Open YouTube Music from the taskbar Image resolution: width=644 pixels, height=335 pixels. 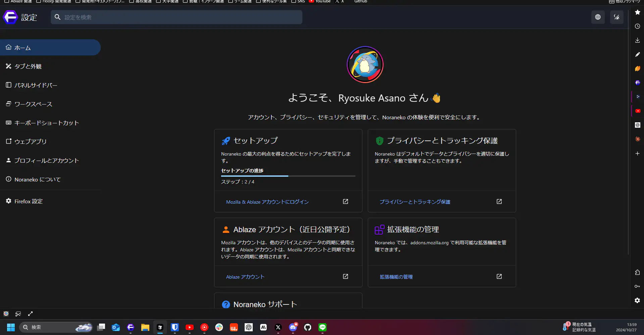pos(204,327)
